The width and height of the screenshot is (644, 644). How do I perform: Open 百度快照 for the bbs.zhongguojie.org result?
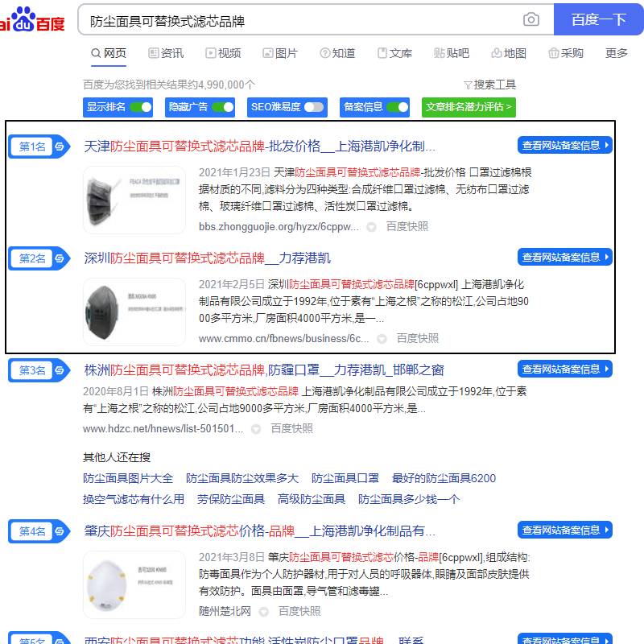point(407,227)
